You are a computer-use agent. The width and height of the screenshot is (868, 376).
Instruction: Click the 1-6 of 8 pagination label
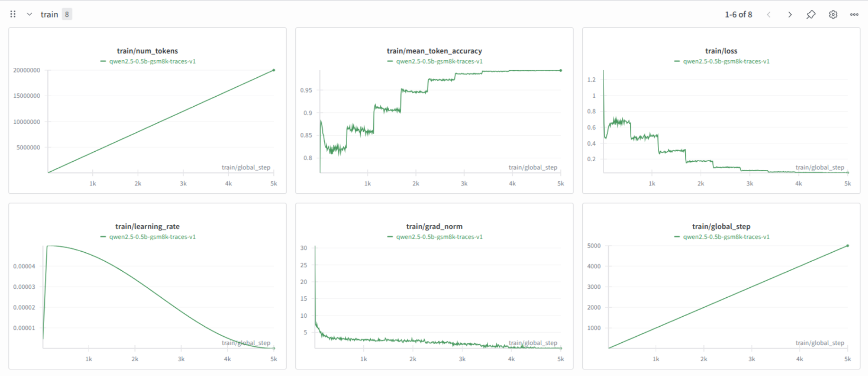(738, 14)
